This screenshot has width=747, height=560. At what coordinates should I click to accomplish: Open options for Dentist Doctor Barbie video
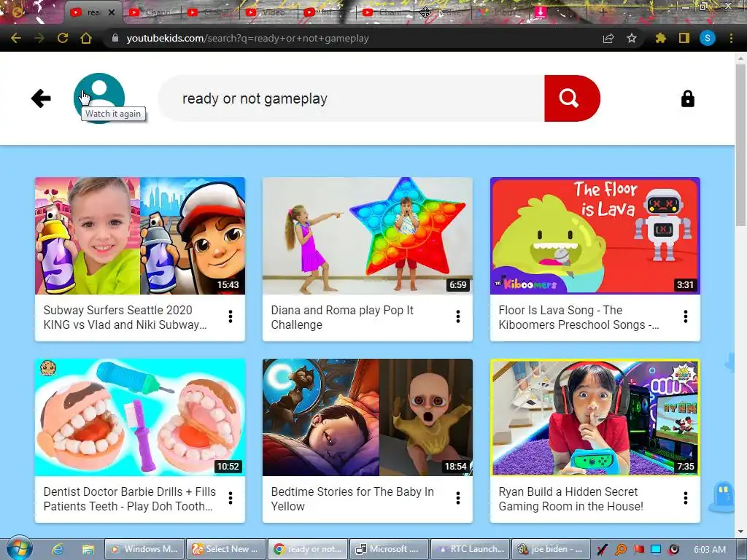point(231,498)
